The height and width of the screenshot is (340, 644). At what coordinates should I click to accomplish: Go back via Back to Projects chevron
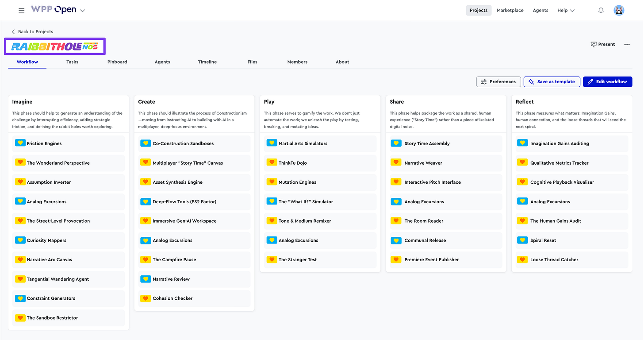[x=13, y=31]
